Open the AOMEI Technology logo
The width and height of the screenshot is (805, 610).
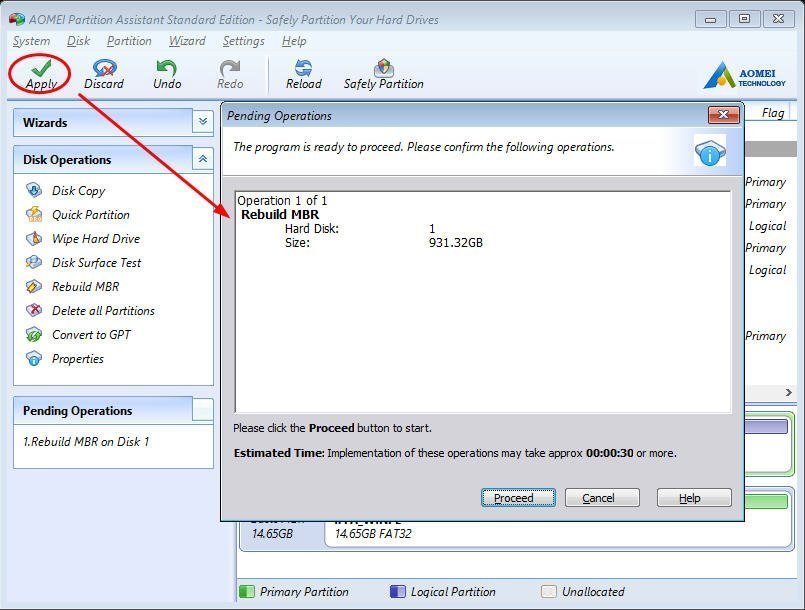[x=744, y=75]
